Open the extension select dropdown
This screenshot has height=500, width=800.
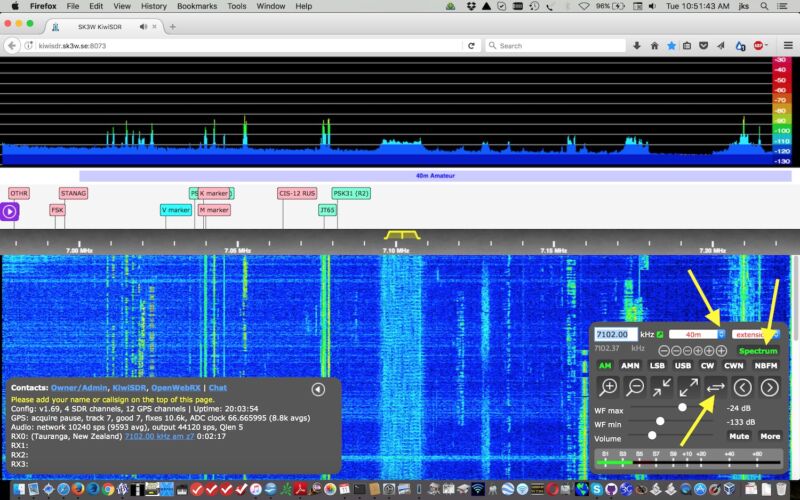click(756, 334)
